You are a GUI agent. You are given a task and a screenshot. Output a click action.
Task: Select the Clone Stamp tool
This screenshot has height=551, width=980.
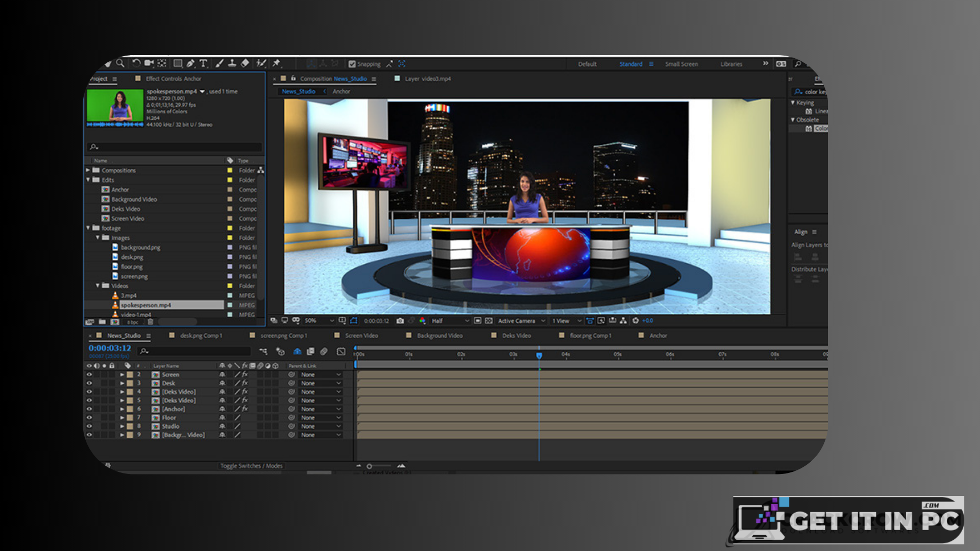[x=232, y=63]
